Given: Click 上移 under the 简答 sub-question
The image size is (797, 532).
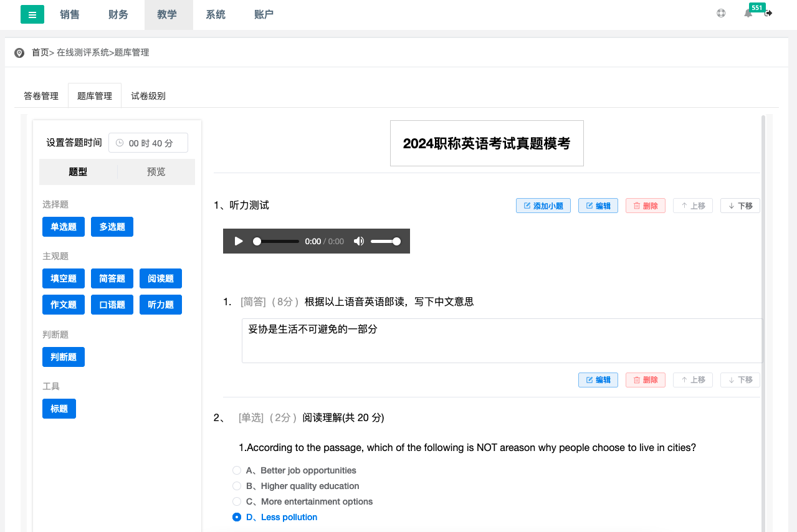Looking at the screenshot, I should point(693,380).
